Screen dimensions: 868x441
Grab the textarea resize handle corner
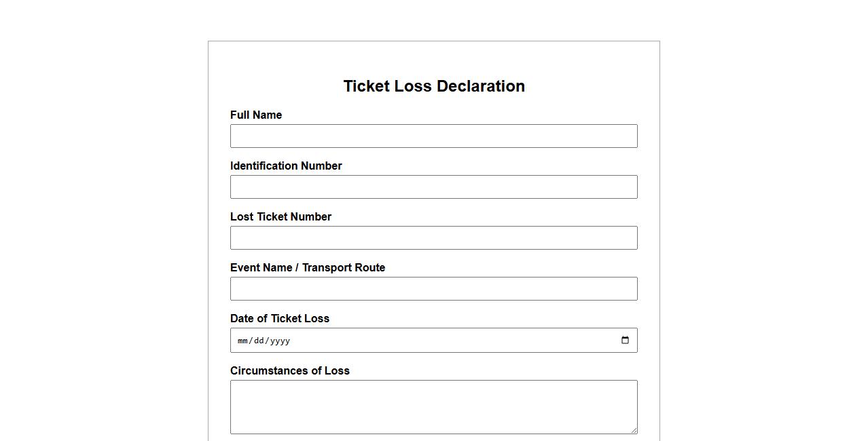tap(634, 431)
